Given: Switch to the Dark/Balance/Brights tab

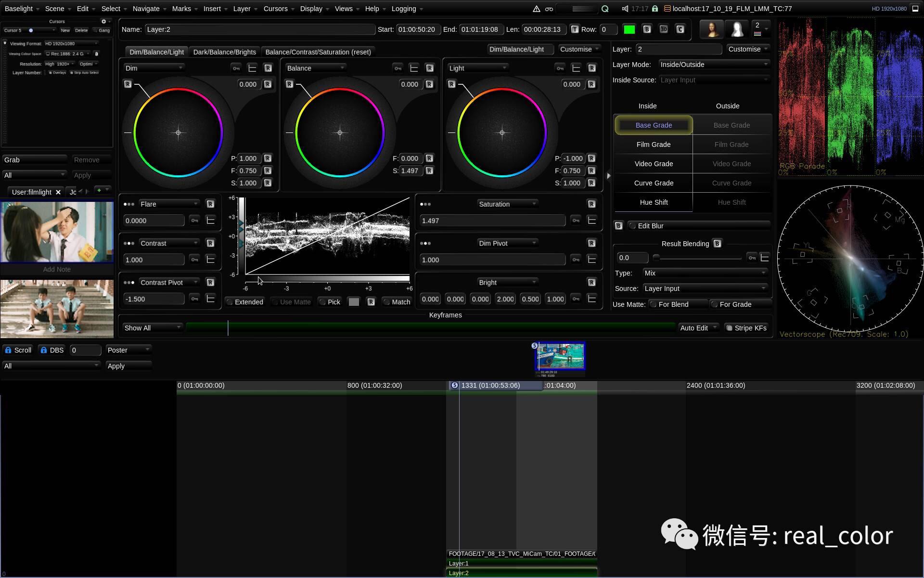Looking at the screenshot, I should pos(224,52).
